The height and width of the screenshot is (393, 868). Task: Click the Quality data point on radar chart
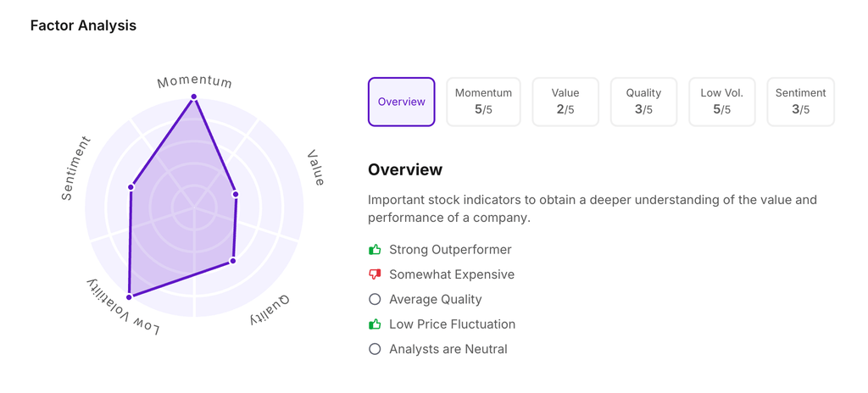(x=233, y=261)
